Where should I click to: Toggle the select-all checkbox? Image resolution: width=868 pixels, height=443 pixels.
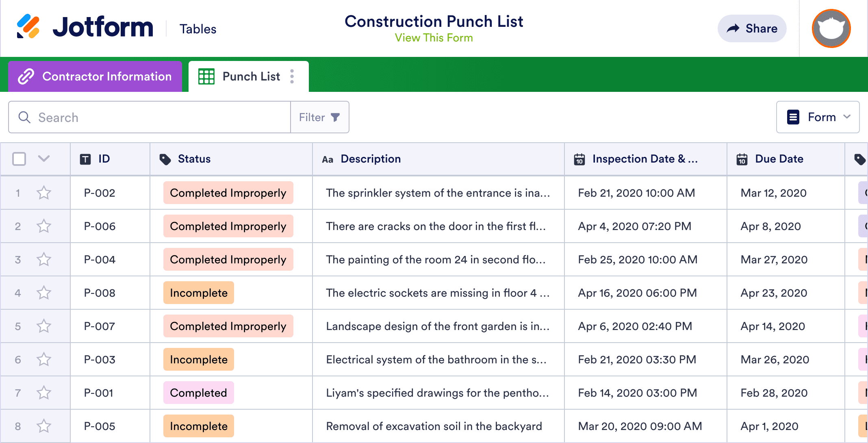tap(19, 159)
